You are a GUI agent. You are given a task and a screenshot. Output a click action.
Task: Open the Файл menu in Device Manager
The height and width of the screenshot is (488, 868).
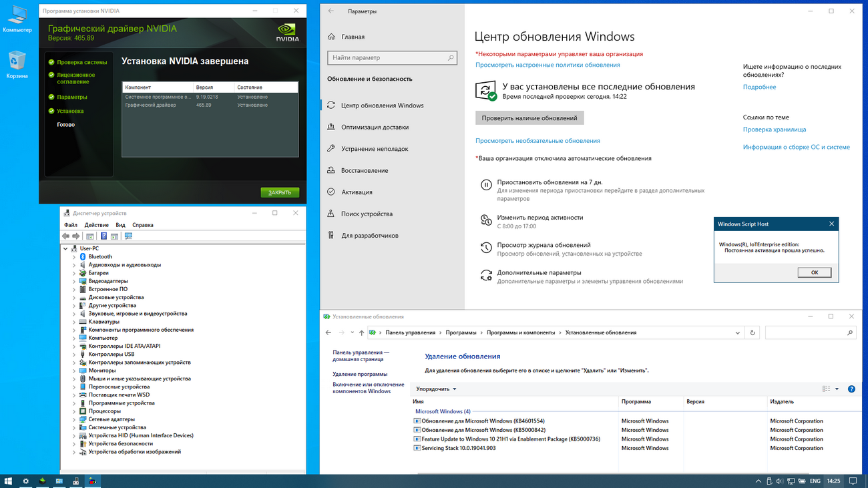71,225
